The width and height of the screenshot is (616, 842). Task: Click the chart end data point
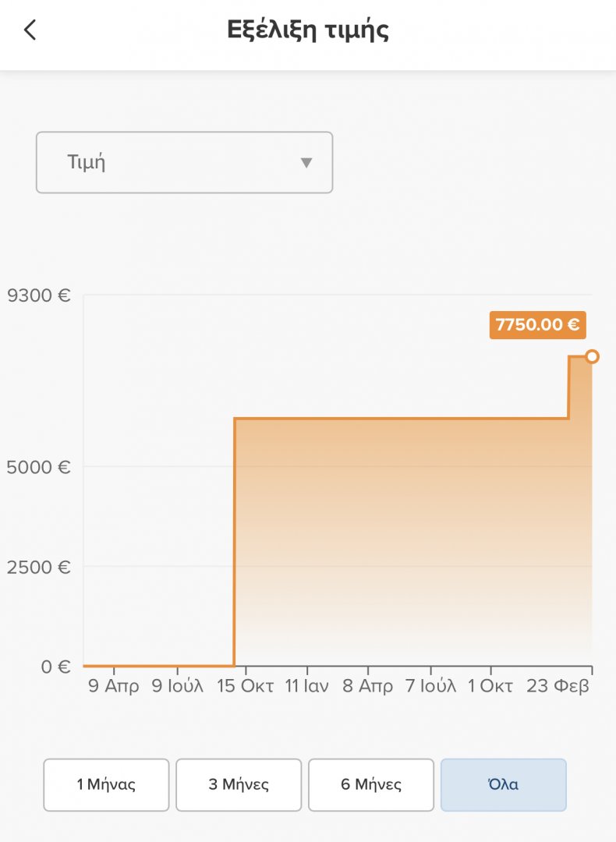click(592, 356)
